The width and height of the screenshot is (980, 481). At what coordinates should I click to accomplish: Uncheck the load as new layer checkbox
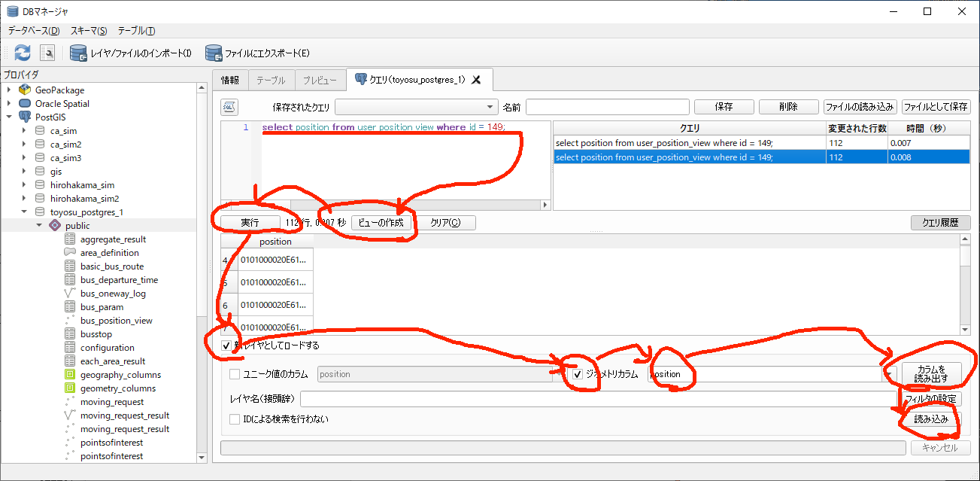coord(226,346)
